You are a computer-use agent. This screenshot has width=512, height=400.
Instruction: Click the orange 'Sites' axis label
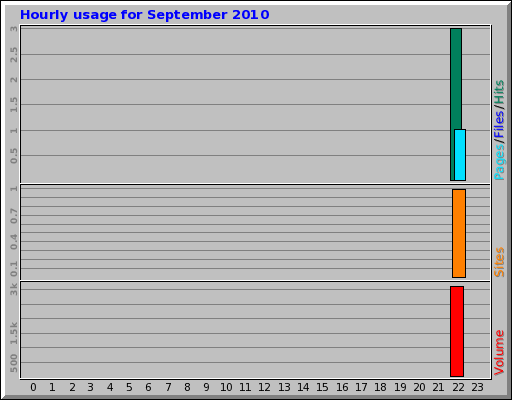coord(499,262)
